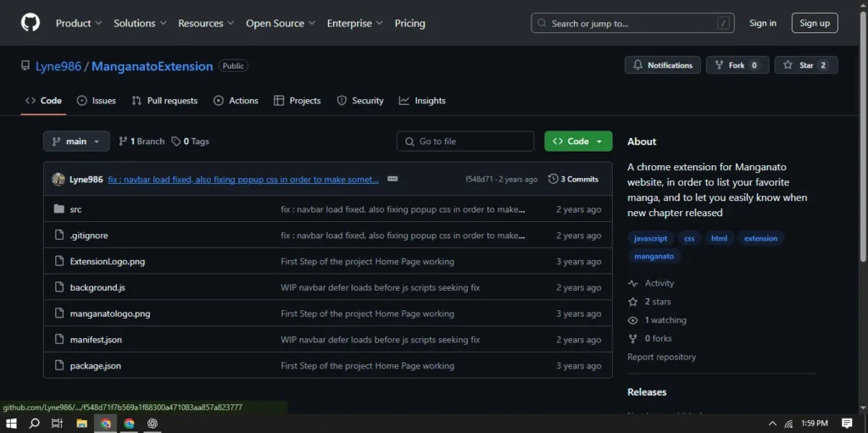Expand the green Code dropdown button
Image resolution: width=868 pixels, height=433 pixels.
click(x=578, y=142)
